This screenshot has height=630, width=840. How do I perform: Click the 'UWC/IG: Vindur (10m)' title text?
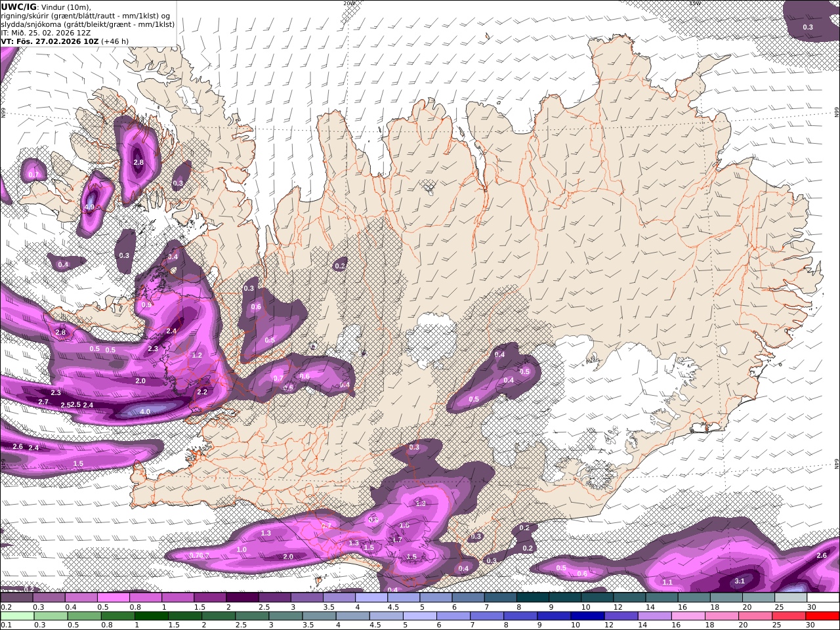click(46, 7)
